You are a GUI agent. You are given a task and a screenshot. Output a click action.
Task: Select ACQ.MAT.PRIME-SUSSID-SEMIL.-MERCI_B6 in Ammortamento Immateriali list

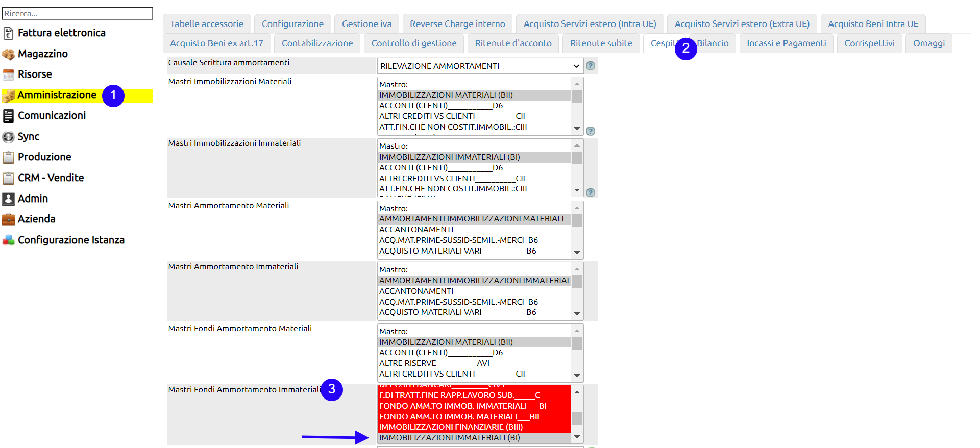tap(474, 302)
